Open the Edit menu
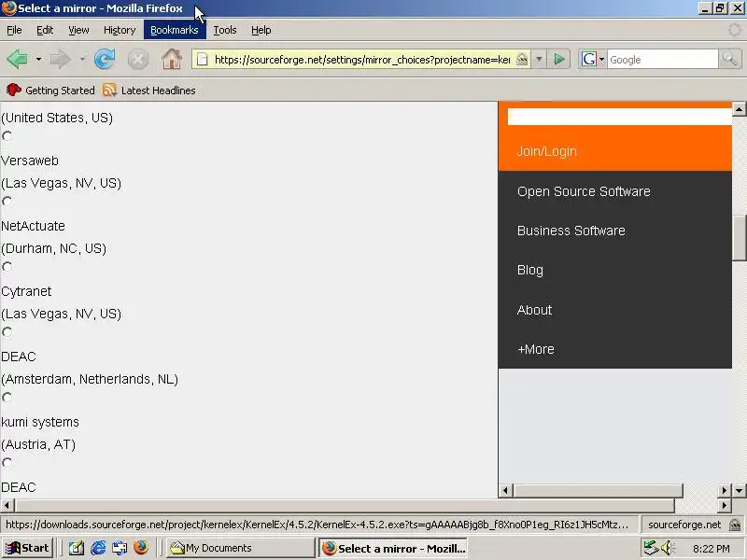 [45, 30]
